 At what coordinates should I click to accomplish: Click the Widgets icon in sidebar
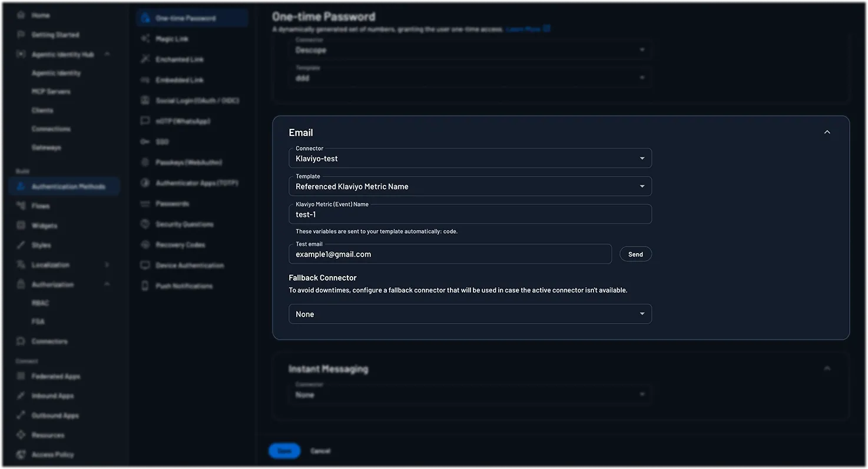[x=21, y=225]
